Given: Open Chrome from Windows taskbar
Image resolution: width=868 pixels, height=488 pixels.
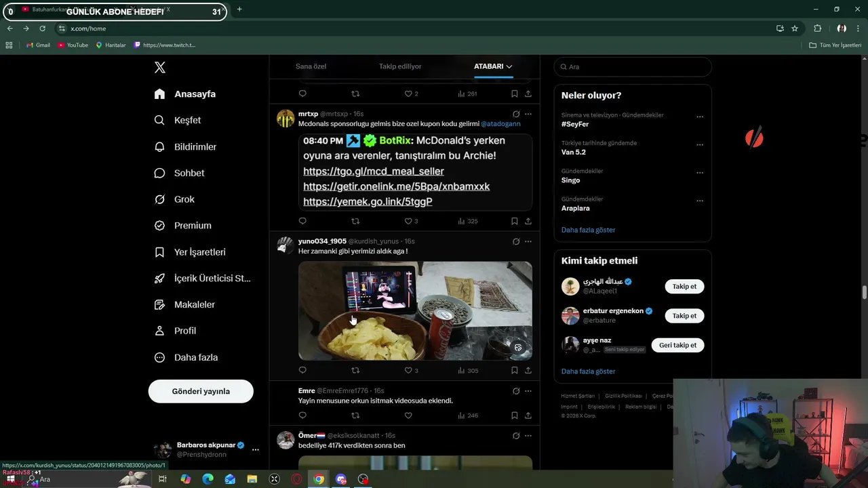Looking at the screenshot, I should pos(319,479).
